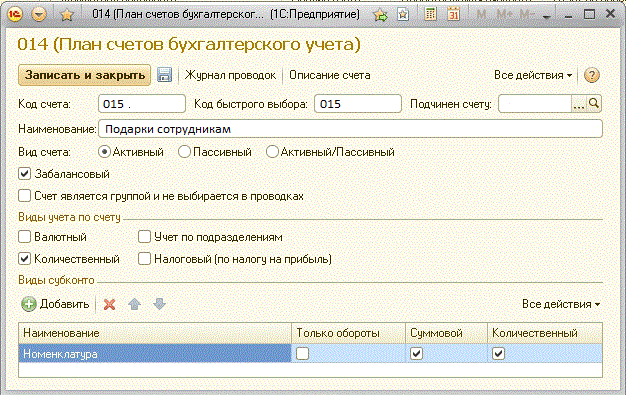This screenshot has height=395, width=626.
Task: Select the Номенклатура row
Action: (x=310, y=353)
